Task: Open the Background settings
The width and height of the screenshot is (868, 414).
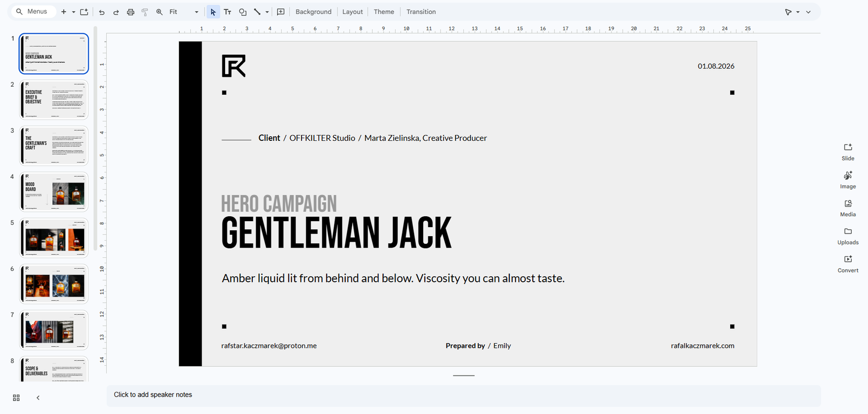Action: click(314, 12)
